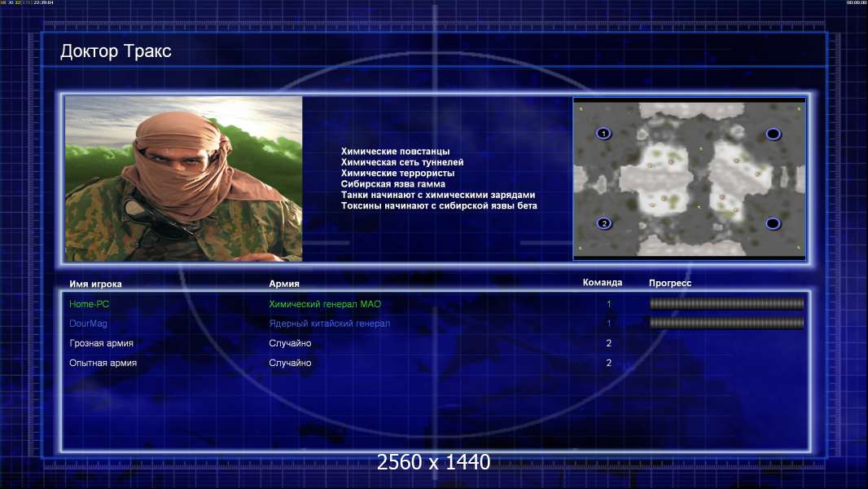This screenshot has width=868, height=489.
Task: Click 'Случайно' in the Грозная армия row
Action: (290, 343)
